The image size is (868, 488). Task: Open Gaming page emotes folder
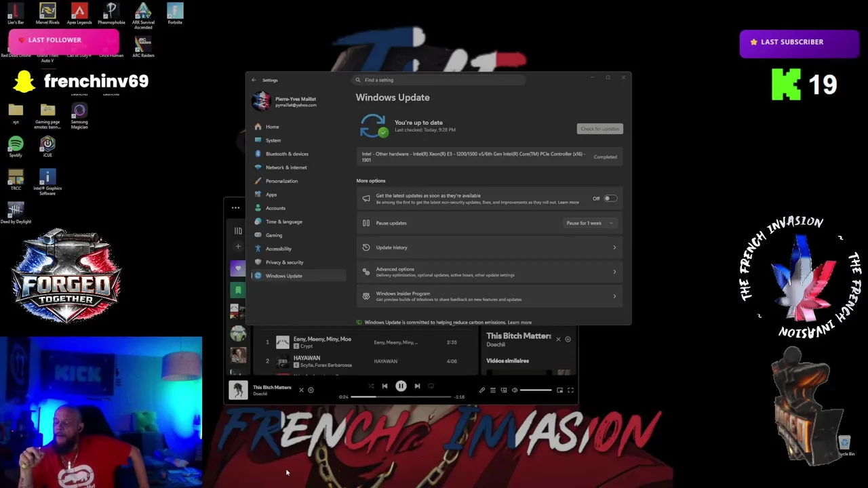(x=47, y=116)
